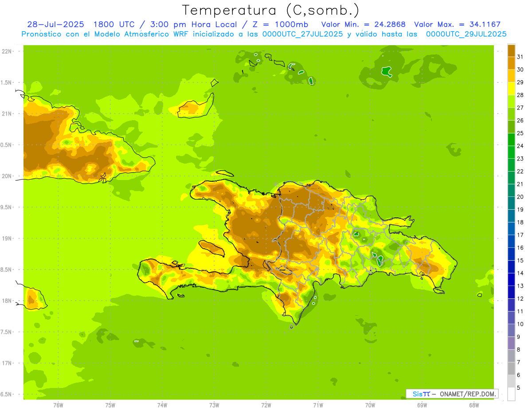Select "Valor Max. = 34.1167" text
The height and width of the screenshot is (411, 532).
point(458,24)
